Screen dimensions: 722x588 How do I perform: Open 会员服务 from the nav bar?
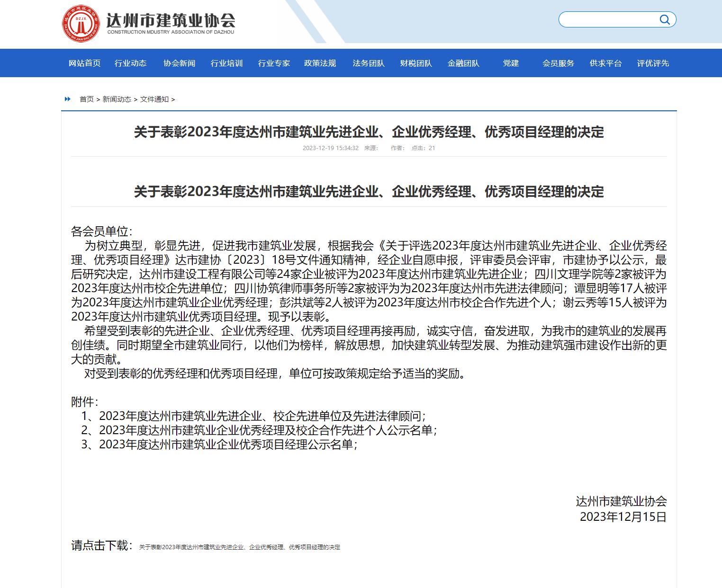pos(558,63)
